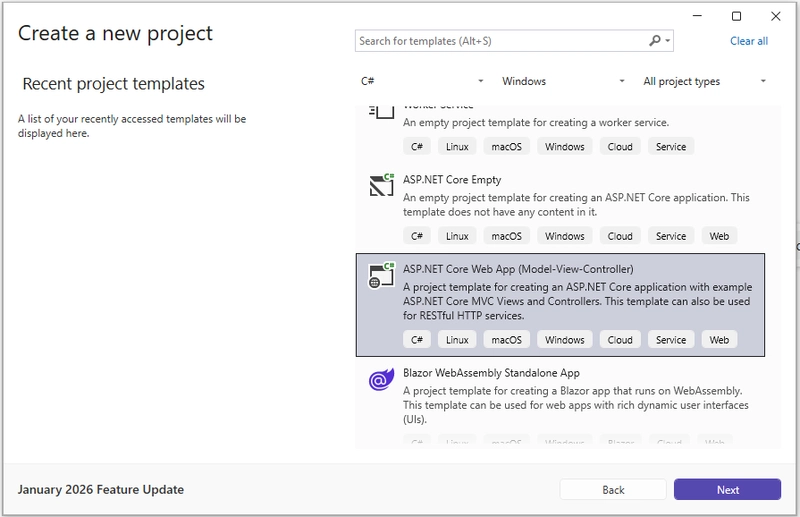The height and width of the screenshot is (517, 800).
Task: Select ASP.NET Core Empty template title
Action: (452, 180)
